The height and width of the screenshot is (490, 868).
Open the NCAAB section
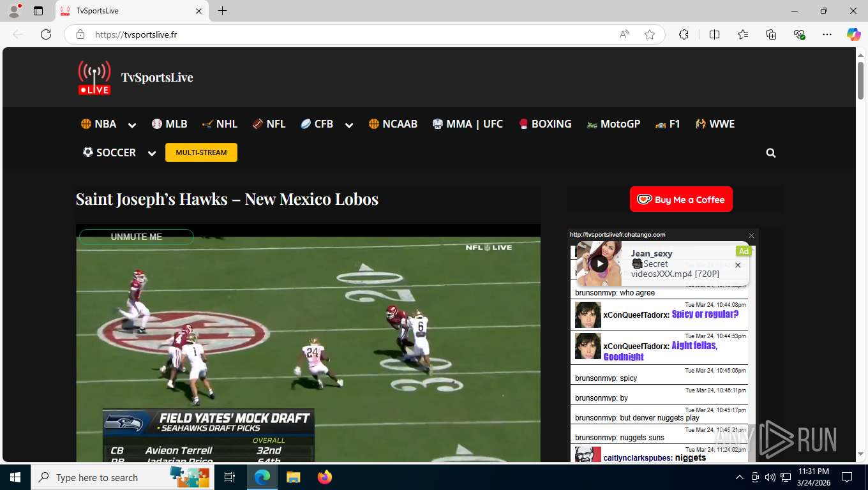[393, 124]
